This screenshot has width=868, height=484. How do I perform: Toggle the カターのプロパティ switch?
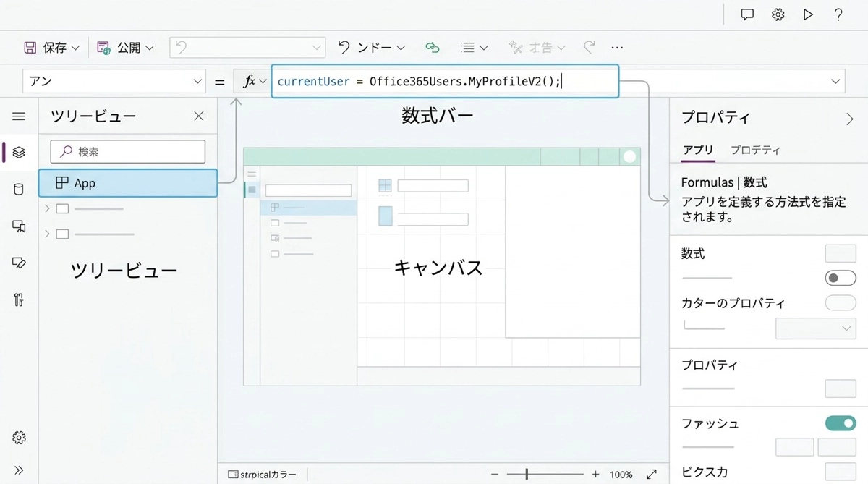click(x=840, y=302)
